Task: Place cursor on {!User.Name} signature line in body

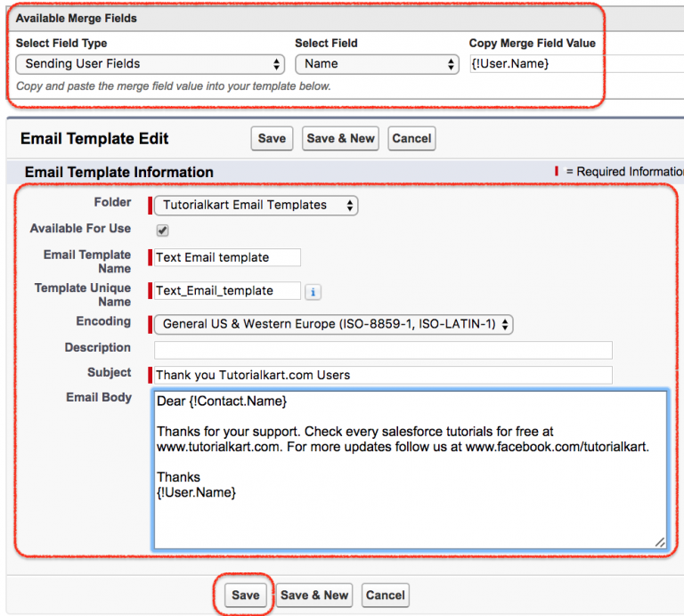Action: pos(197,492)
